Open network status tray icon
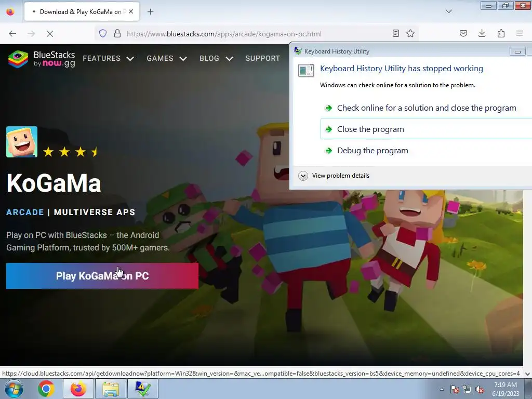Viewport: 532px width, 399px height. 467,389
